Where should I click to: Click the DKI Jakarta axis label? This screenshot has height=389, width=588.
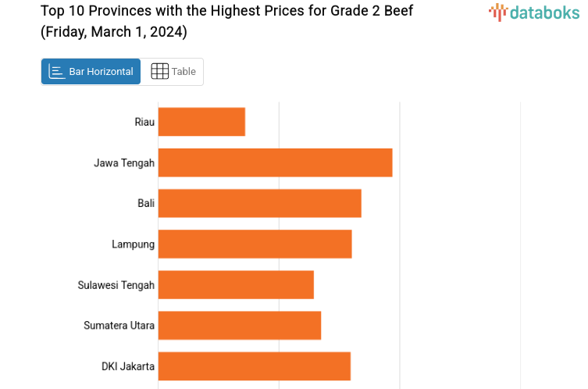[128, 366]
